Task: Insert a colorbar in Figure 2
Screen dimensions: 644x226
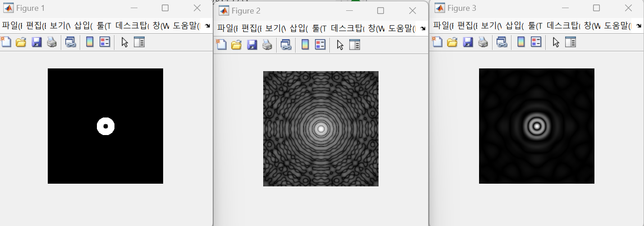Action: coord(305,45)
